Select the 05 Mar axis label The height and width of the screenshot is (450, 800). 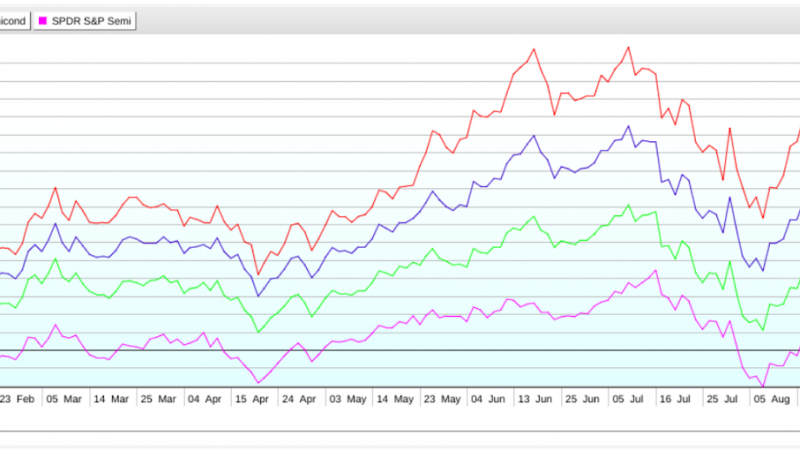coord(64,399)
